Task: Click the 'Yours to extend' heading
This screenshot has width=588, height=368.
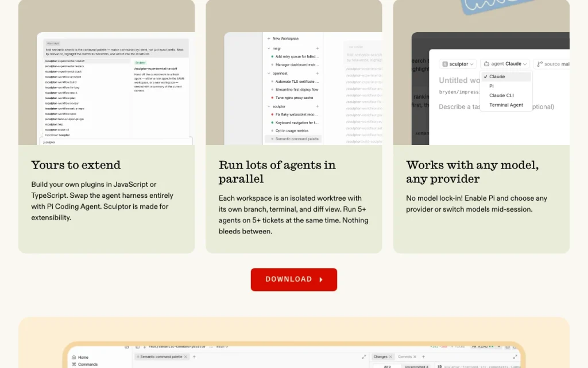Action: pyautogui.click(x=76, y=165)
